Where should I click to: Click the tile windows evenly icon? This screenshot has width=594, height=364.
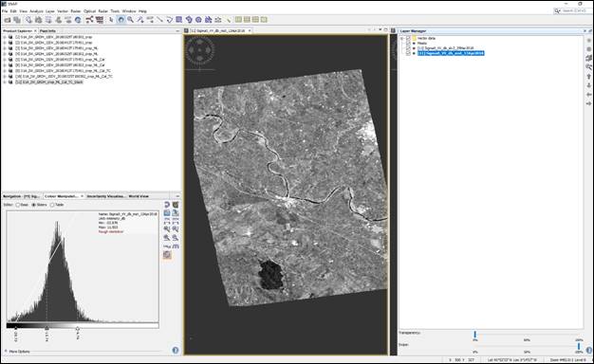pyautogui.click(x=255, y=20)
